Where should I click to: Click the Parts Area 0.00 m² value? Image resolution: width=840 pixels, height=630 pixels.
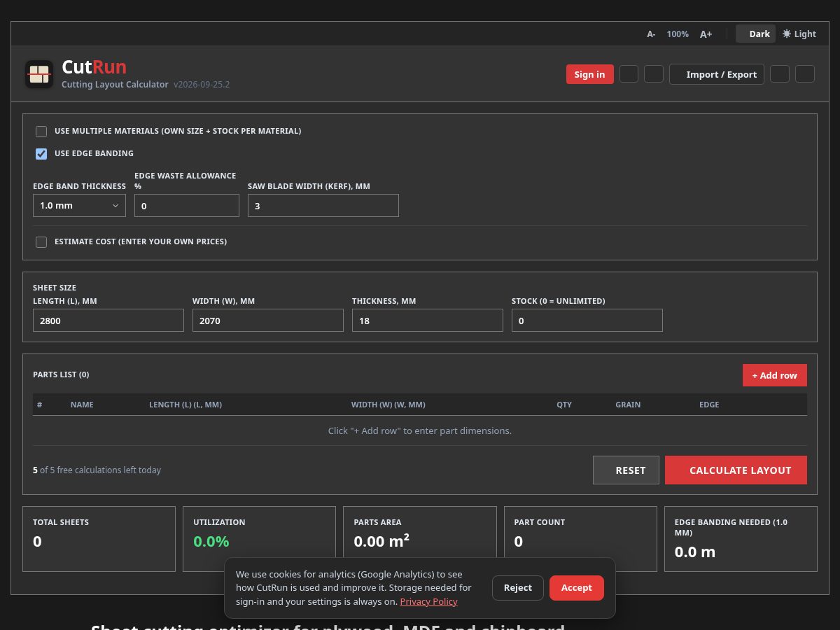tap(381, 541)
